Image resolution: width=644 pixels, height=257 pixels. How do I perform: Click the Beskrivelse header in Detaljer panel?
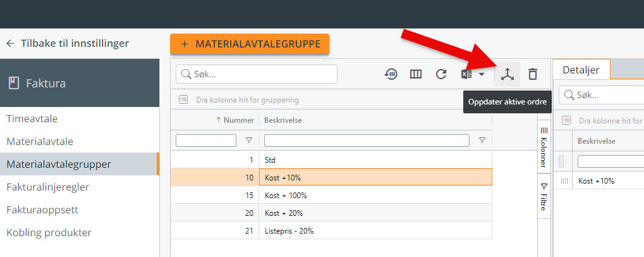596,141
